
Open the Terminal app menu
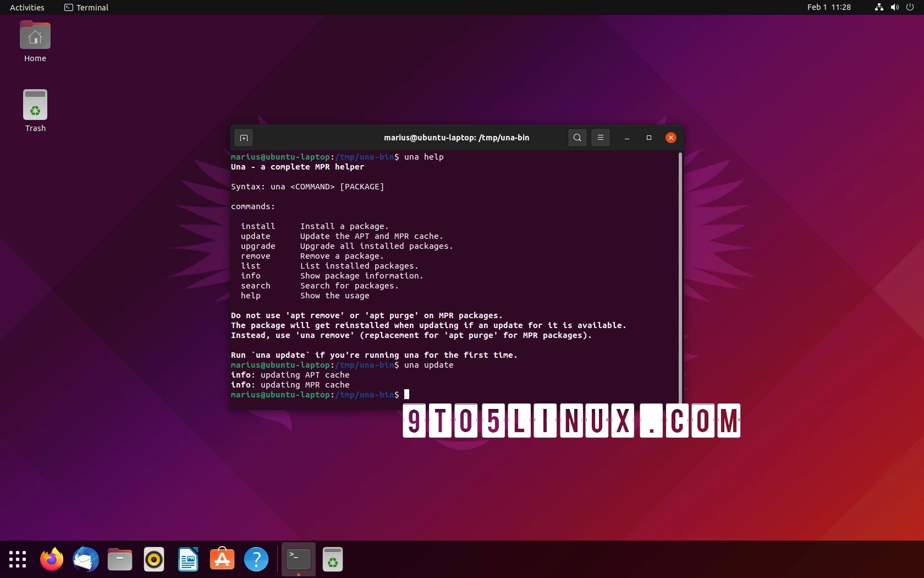pos(86,8)
